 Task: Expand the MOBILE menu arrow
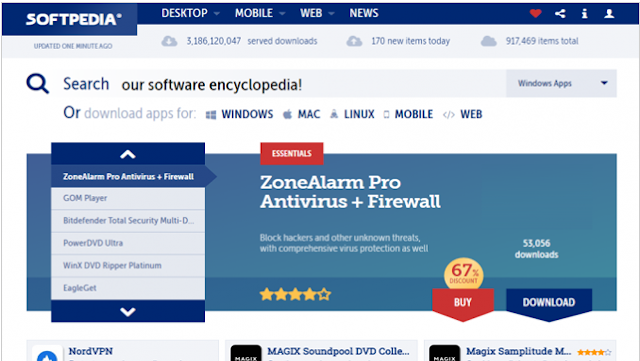(x=282, y=13)
